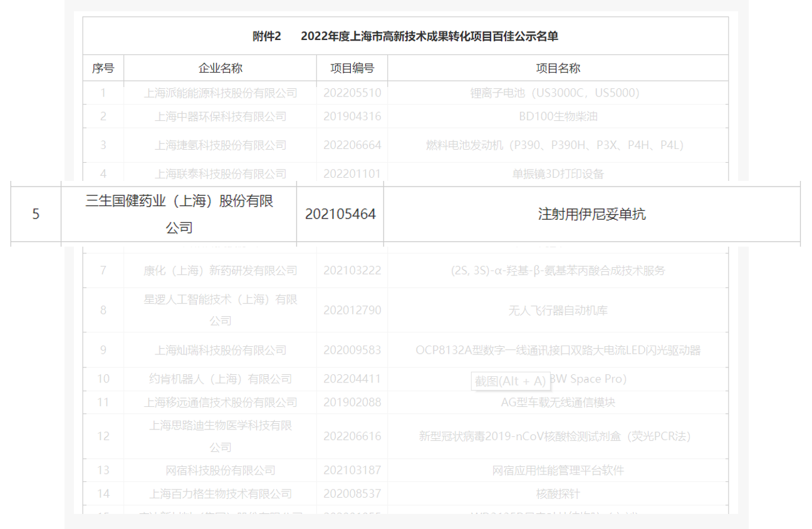The width and height of the screenshot is (812, 529).
Task: Click the 序号 column header
Action: click(103, 68)
